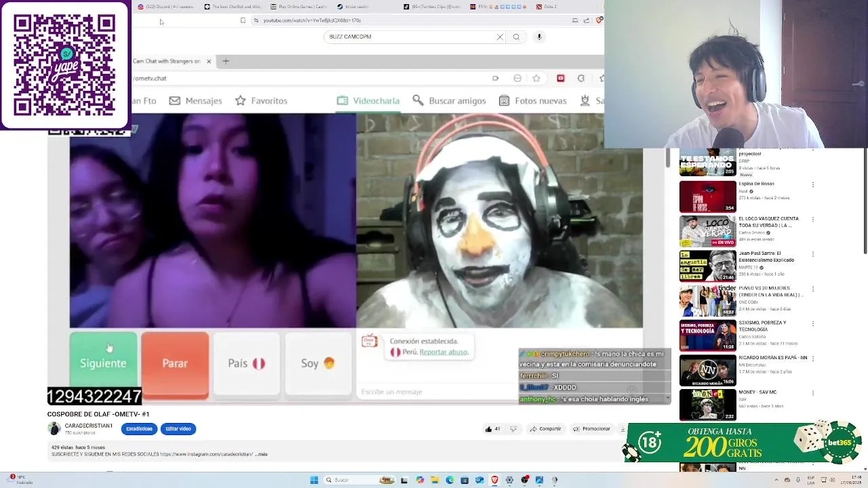Image resolution: width=868 pixels, height=488 pixels.
Task: Open the instagram.com/caradecristian link
Action: [x=206, y=454]
